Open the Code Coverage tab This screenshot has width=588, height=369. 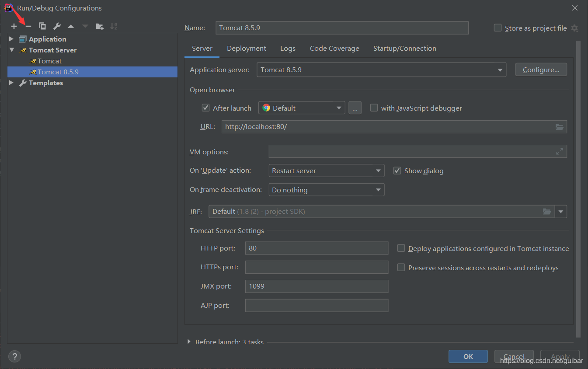(x=334, y=49)
